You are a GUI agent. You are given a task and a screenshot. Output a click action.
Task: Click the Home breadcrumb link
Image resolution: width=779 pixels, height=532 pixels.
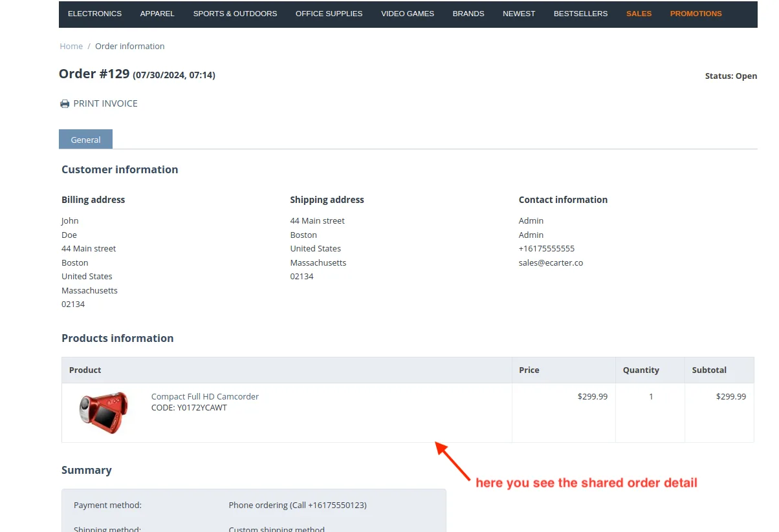point(71,47)
